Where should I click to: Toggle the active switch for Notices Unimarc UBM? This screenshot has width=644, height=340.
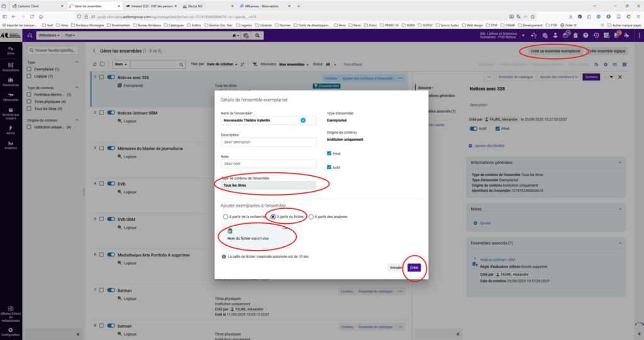pos(111,112)
